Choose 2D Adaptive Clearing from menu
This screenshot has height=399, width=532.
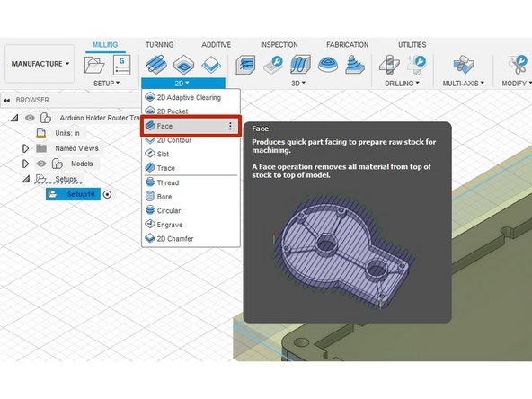point(191,97)
